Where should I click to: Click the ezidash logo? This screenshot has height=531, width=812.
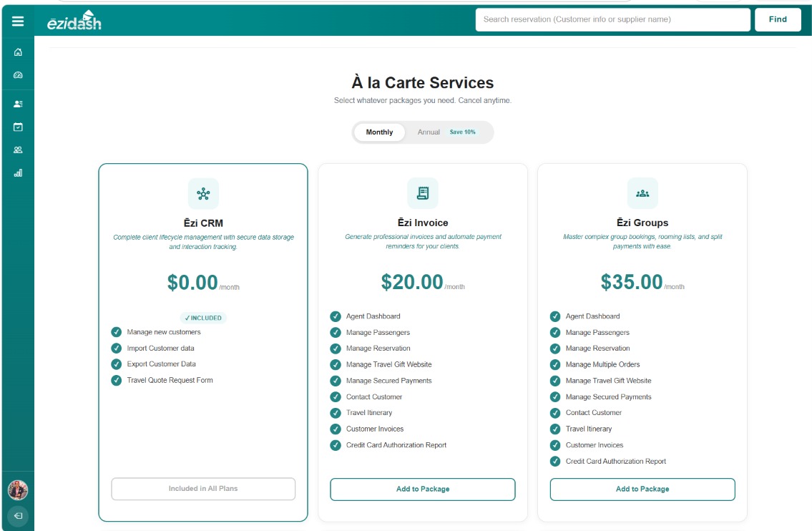point(74,21)
